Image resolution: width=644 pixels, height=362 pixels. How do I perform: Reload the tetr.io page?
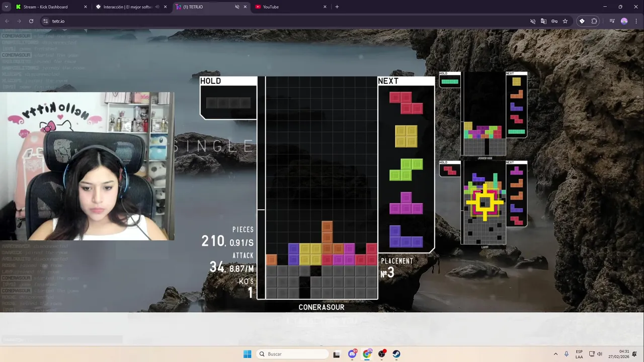pos(31,21)
